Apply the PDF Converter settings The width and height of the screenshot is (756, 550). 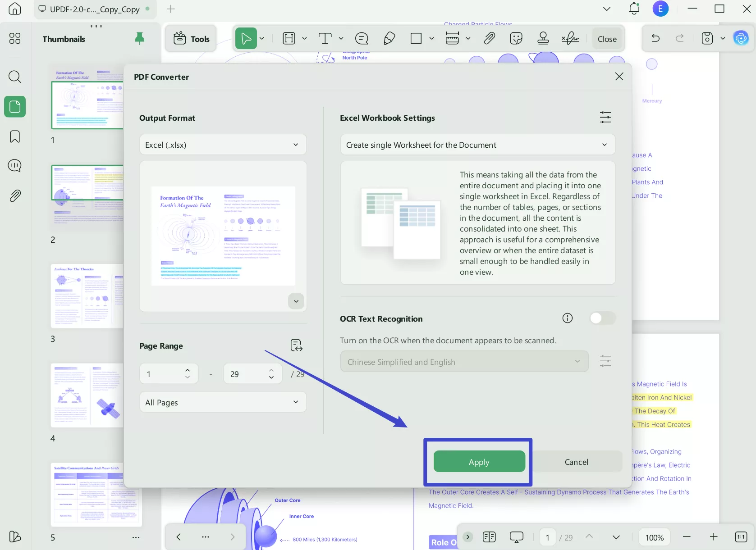[x=478, y=462]
